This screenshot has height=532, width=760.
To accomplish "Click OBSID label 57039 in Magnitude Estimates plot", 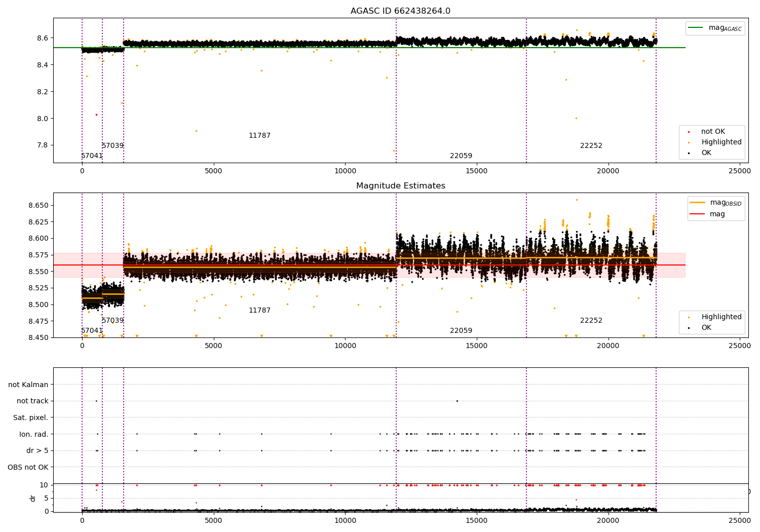I will pyautogui.click(x=112, y=321).
